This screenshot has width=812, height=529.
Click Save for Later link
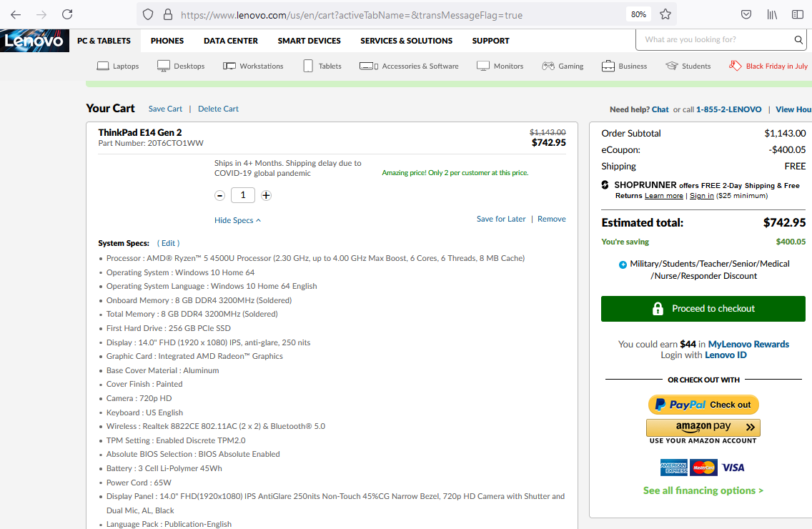[x=501, y=219]
